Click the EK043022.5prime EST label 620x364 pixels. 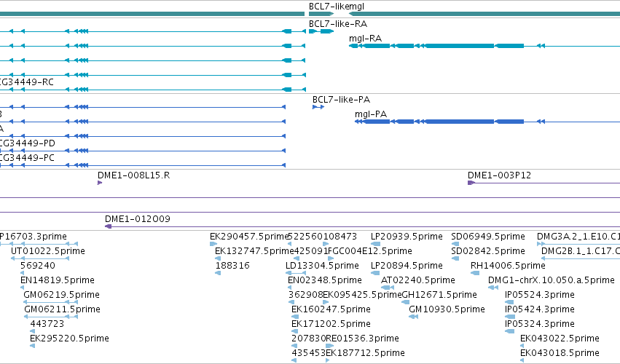pyautogui.click(x=560, y=339)
